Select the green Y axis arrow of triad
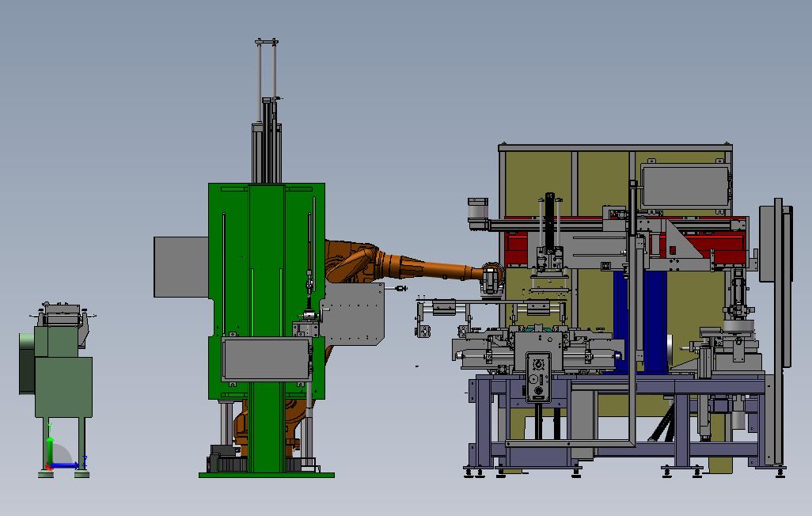812x516 pixels. 50,440
